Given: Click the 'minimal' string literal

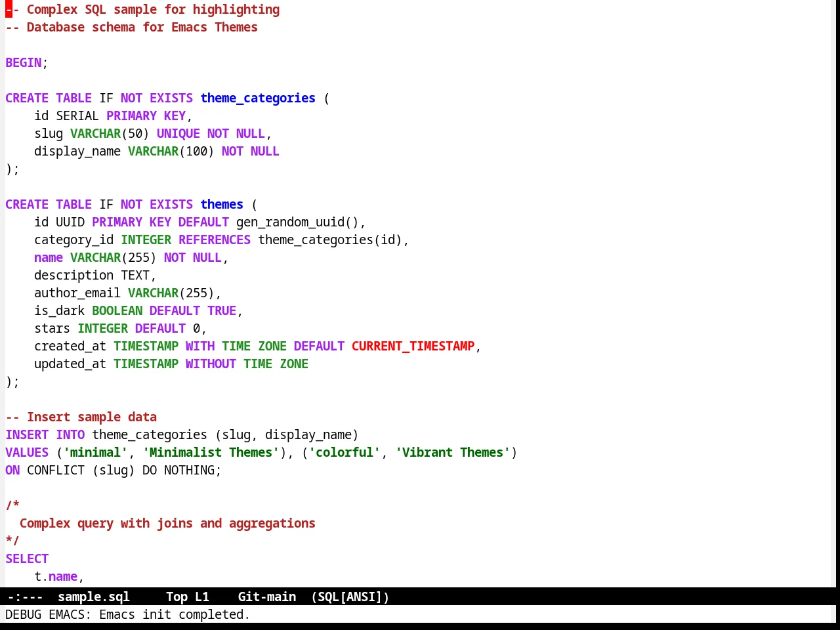Looking at the screenshot, I should (96, 452).
